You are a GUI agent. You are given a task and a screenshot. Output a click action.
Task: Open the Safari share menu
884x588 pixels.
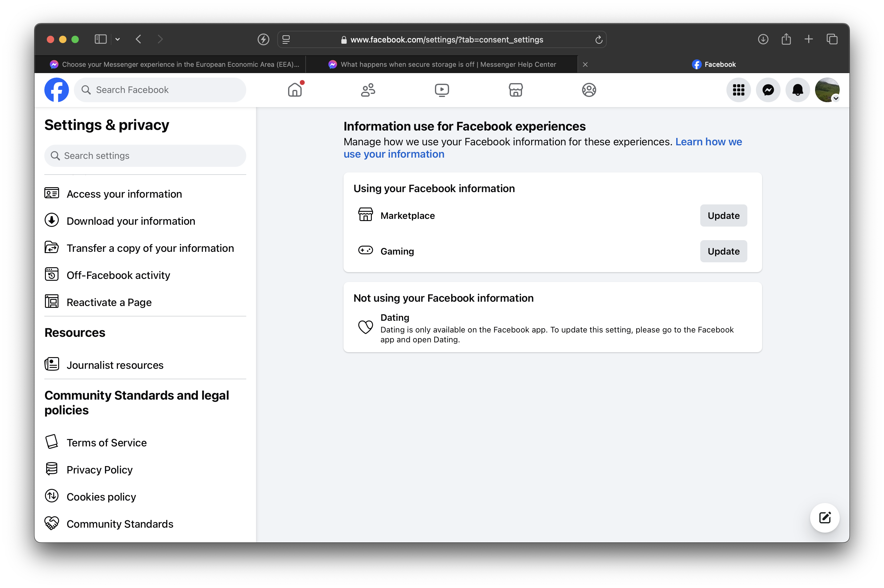click(786, 39)
